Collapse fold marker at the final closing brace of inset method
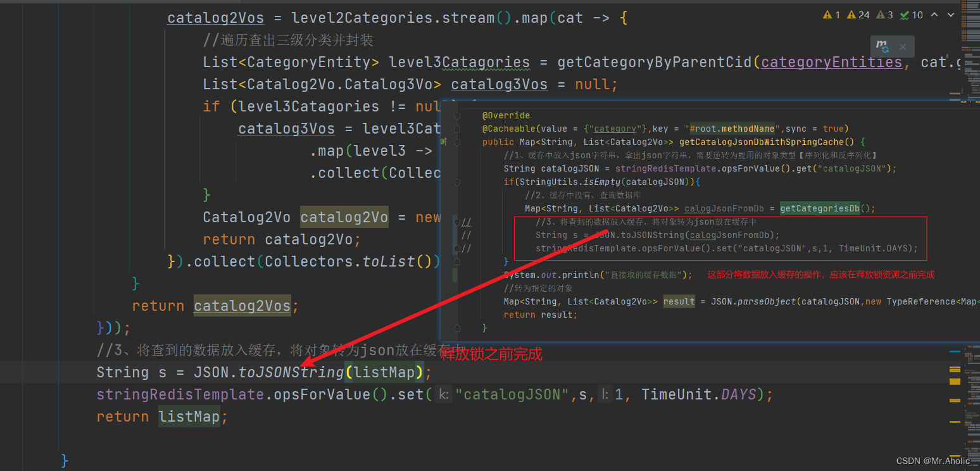This screenshot has height=471, width=980. [457, 328]
